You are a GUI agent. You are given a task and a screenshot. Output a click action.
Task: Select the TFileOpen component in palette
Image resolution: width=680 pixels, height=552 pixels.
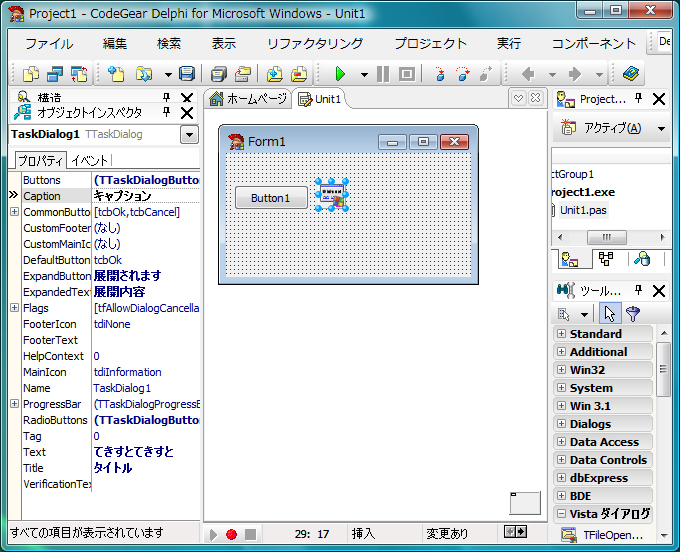point(603,535)
